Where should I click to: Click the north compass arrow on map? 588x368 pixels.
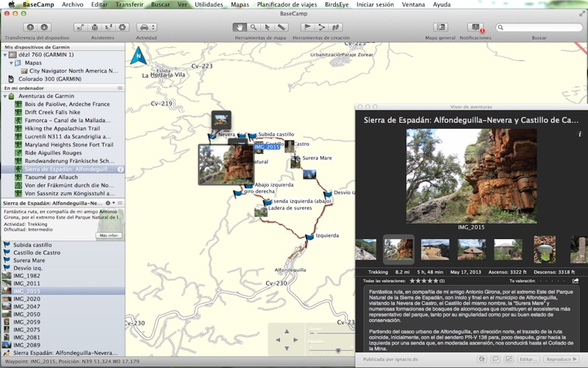point(138,56)
